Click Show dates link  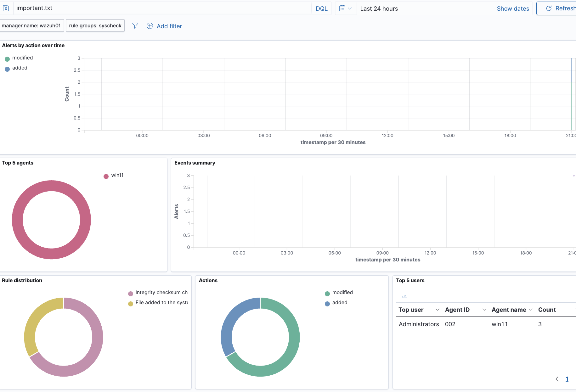tap(513, 8)
